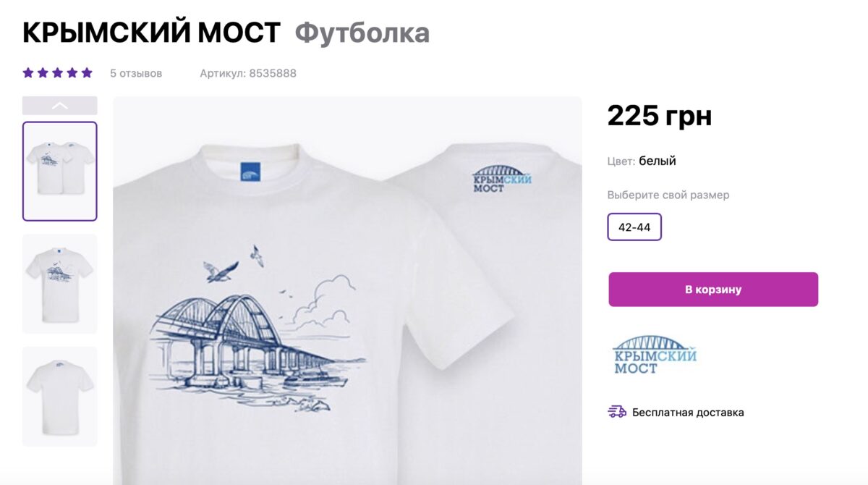Click the fifth rating star
The image size is (868, 485).
click(x=87, y=73)
